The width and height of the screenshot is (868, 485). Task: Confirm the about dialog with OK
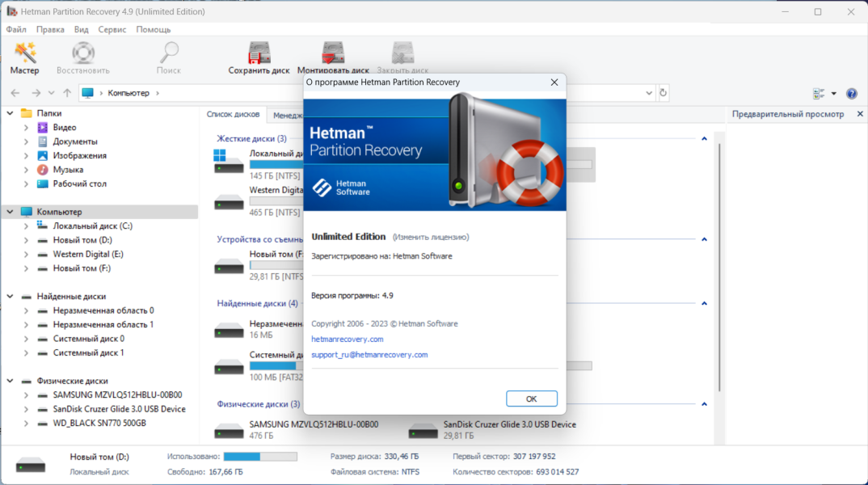click(x=532, y=399)
